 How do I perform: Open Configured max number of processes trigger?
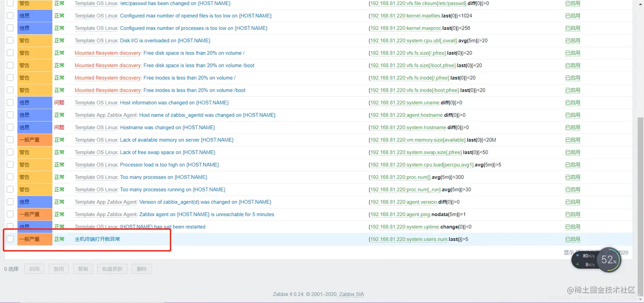pos(193,28)
